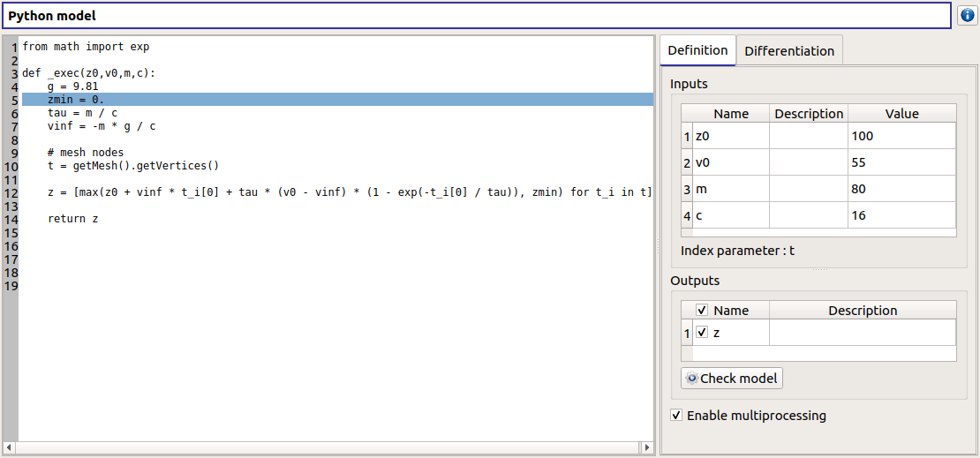The width and height of the screenshot is (980, 458).
Task: Toggle the select-all checkbox in Outputs header
Action: point(702,311)
